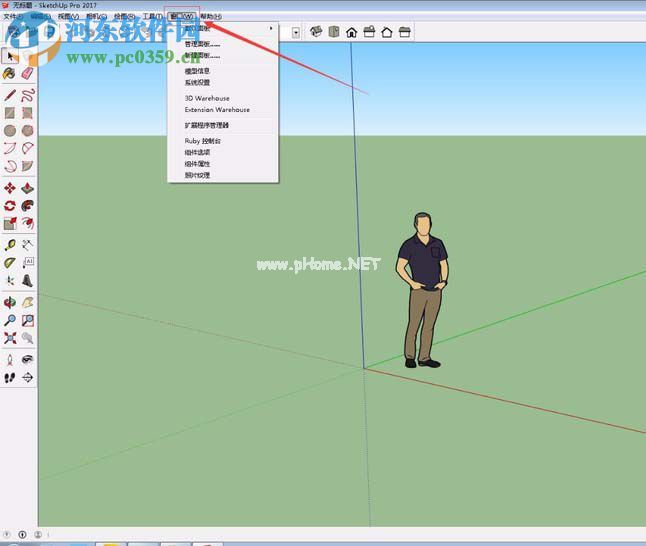Switch to Iso view icon
This screenshot has height=546, width=646.
point(315,32)
